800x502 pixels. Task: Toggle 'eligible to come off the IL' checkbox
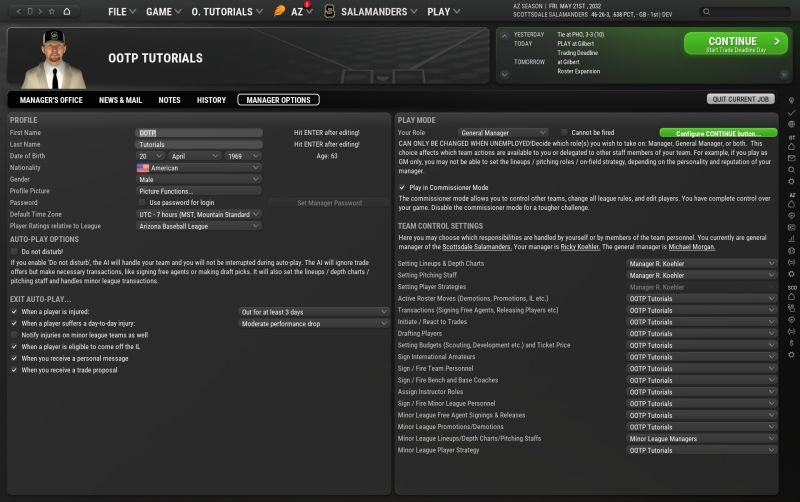click(14, 347)
